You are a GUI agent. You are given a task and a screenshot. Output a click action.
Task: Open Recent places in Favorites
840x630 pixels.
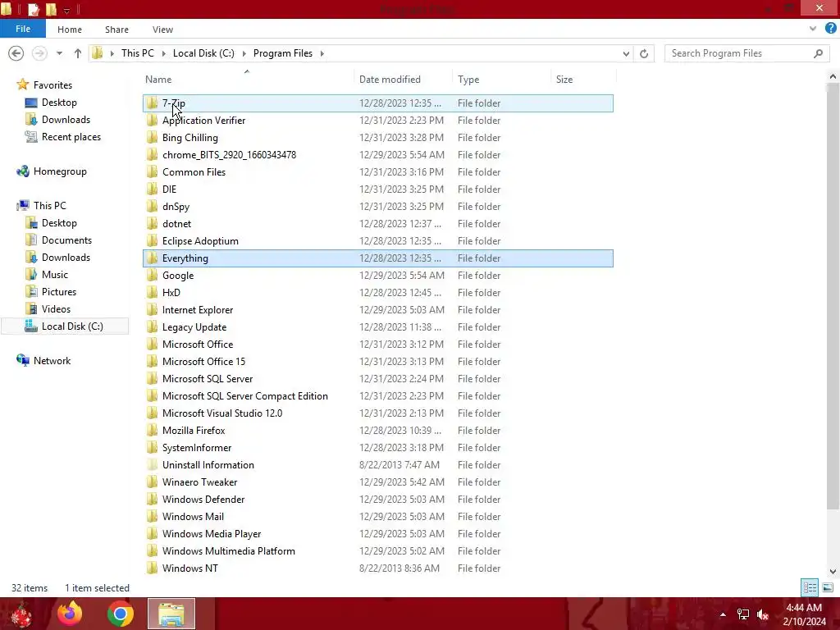71,137
